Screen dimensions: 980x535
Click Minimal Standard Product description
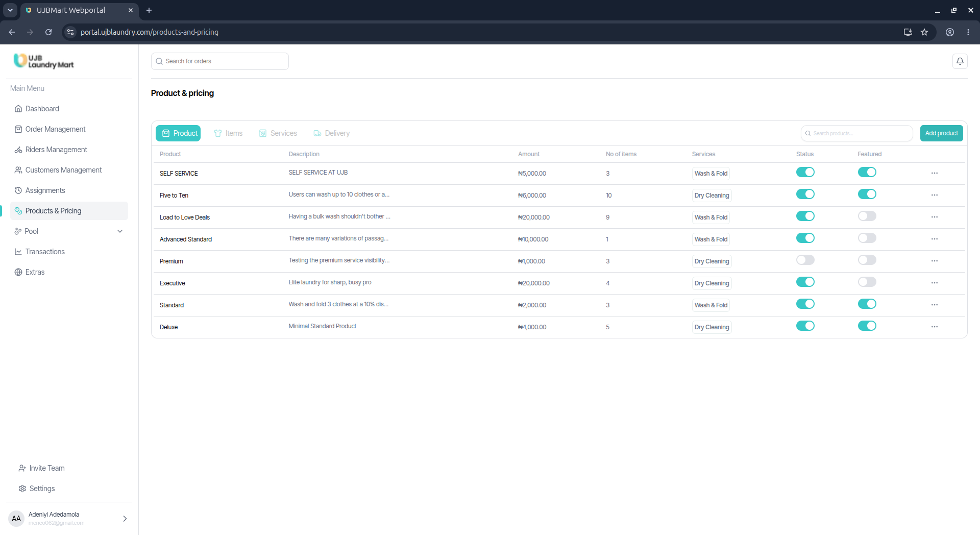pyautogui.click(x=323, y=326)
